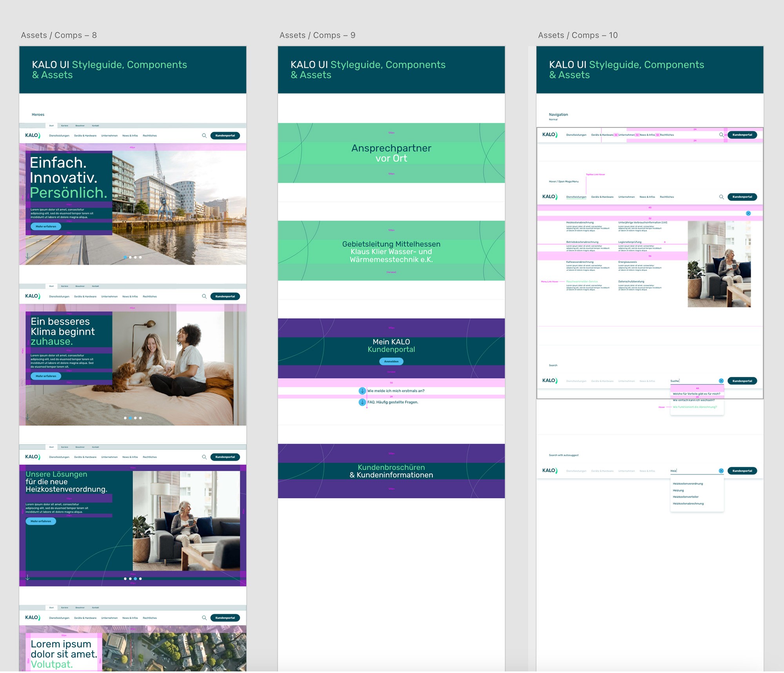Image resolution: width=784 pixels, height=673 pixels.
Task: Choose Heizkostenverordnung from autosuggest list
Action: pos(688,484)
